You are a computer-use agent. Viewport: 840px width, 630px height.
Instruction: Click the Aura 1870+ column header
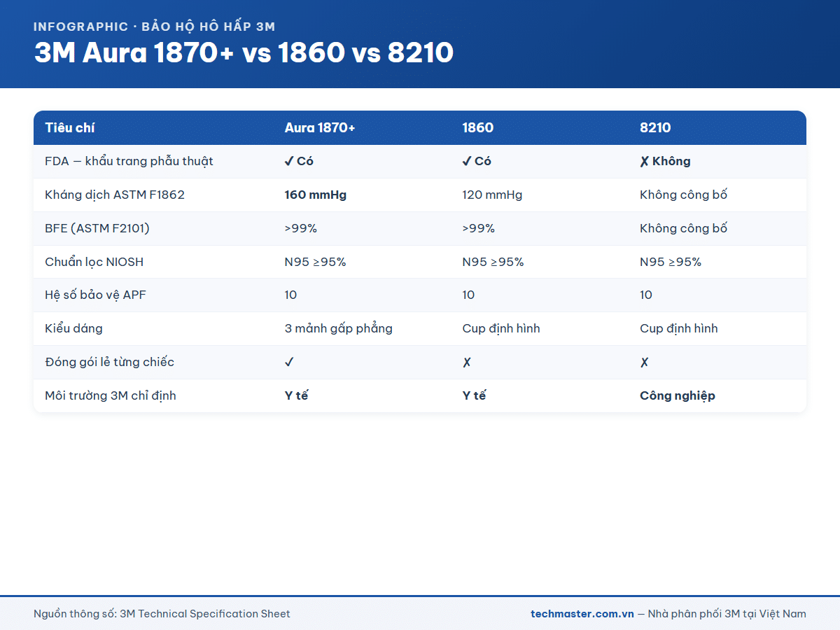[x=320, y=128]
